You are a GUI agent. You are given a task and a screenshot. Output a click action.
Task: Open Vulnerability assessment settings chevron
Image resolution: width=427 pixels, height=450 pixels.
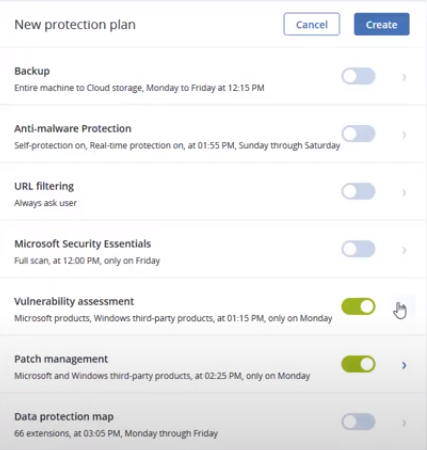(x=404, y=307)
